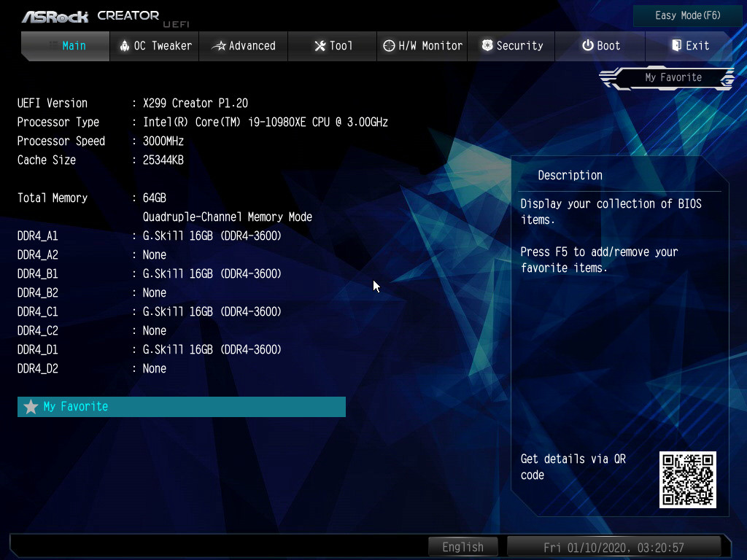747x560 pixels.
Task: Click the Total Memory 64GB entry
Action: [x=154, y=198]
